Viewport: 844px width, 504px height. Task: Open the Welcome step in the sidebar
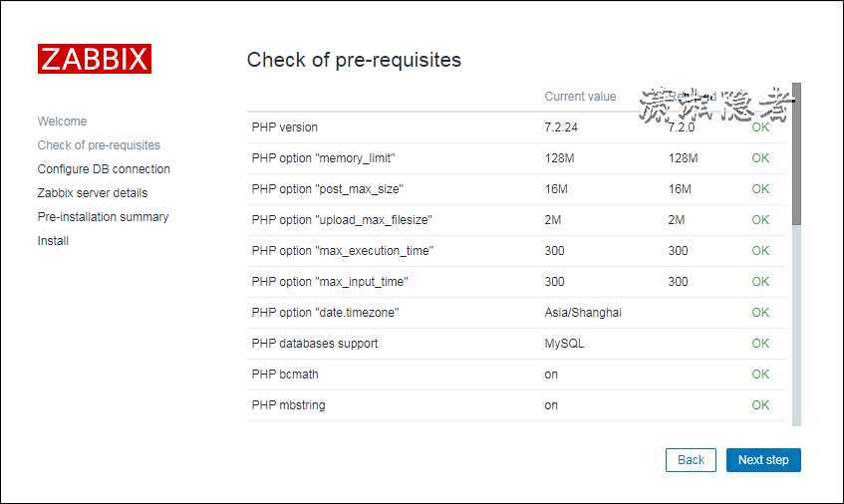[62, 122]
